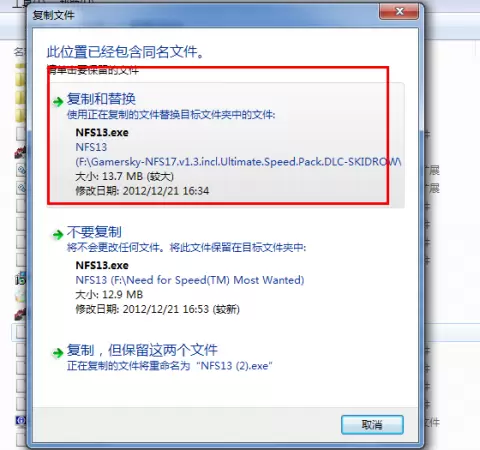Click NFS13 (F:\Need for Speed(TM) Most Wanted) link

190,280
